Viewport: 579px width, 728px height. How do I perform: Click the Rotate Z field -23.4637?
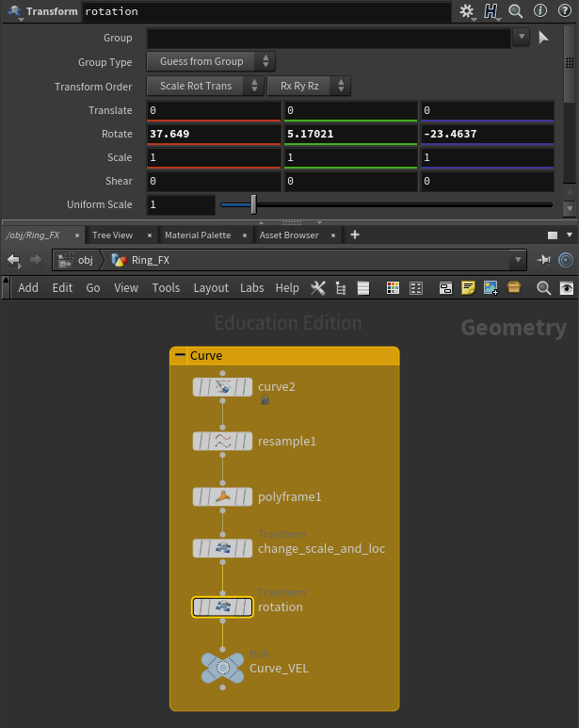click(x=488, y=134)
